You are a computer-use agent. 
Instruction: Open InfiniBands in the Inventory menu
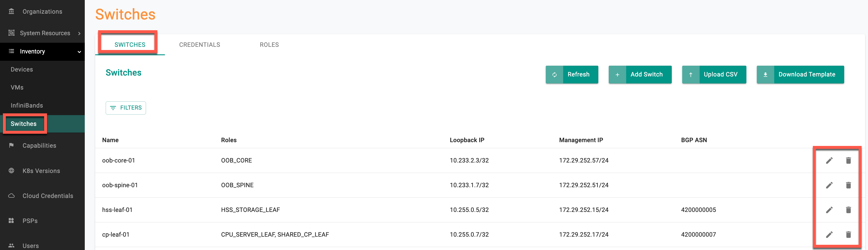(x=27, y=105)
